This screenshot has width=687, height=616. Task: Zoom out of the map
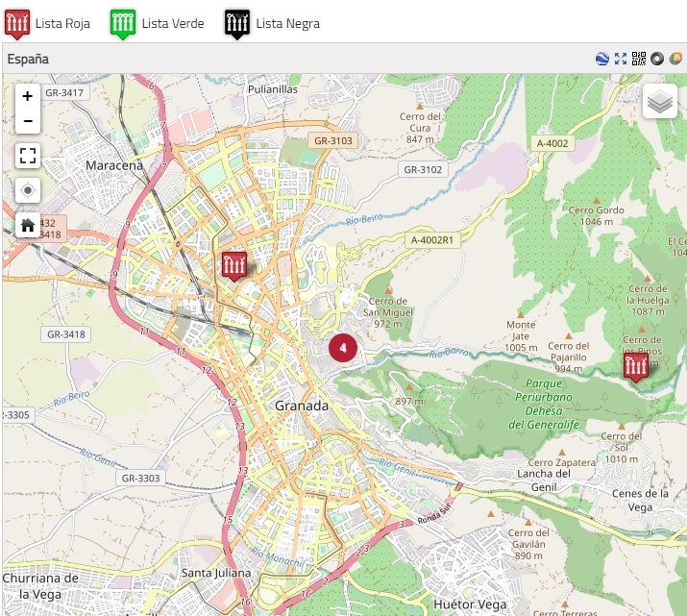pyautogui.click(x=28, y=121)
